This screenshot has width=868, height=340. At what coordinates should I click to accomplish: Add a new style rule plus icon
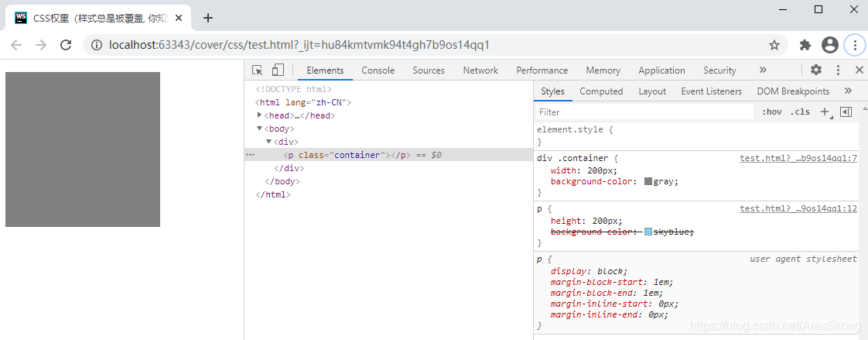825,112
